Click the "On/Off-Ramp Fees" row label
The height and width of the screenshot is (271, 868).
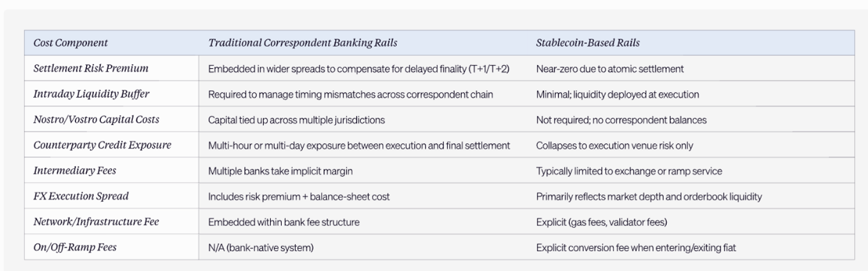(75, 247)
